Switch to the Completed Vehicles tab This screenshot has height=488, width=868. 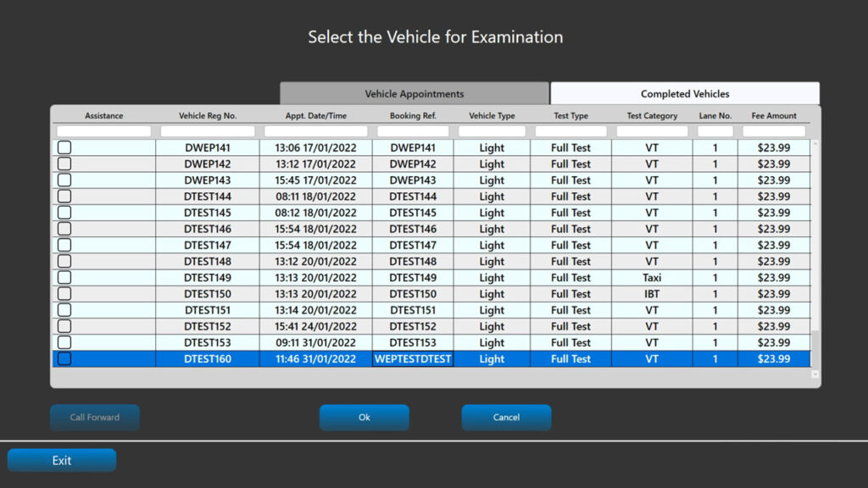(683, 93)
